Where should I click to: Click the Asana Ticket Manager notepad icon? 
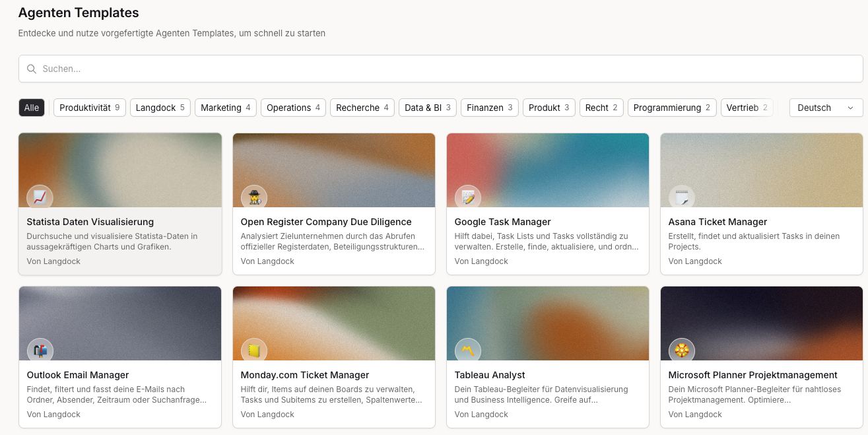tap(682, 197)
